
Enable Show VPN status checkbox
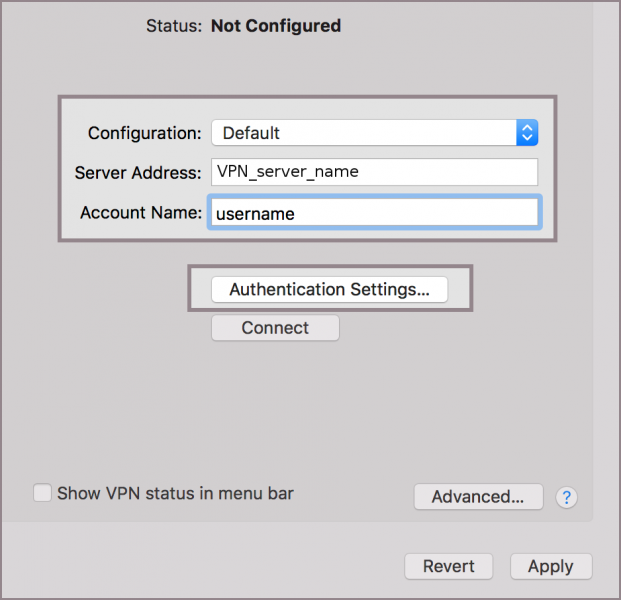[x=42, y=493]
